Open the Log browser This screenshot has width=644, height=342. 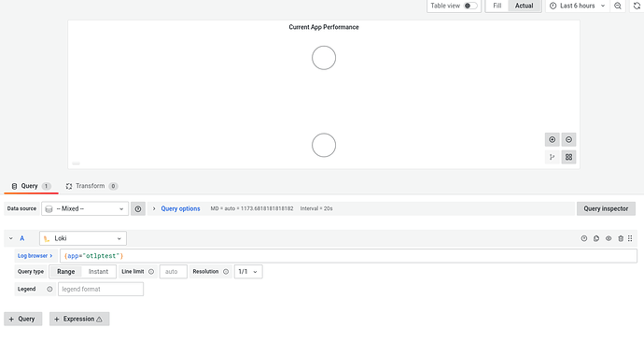tap(35, 256)
